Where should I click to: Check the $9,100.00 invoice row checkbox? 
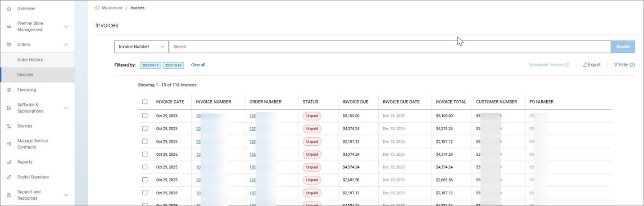[x=145, y=116]
